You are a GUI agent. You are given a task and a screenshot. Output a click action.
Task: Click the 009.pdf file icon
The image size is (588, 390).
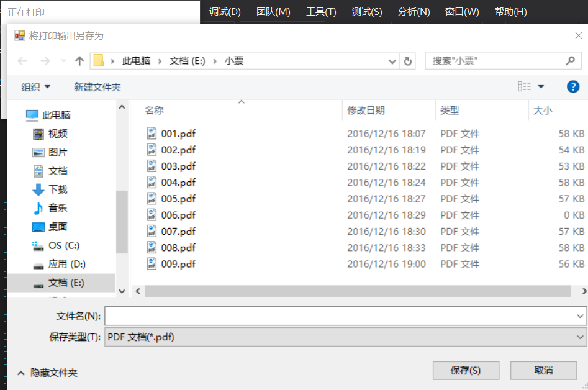[152, 264]
